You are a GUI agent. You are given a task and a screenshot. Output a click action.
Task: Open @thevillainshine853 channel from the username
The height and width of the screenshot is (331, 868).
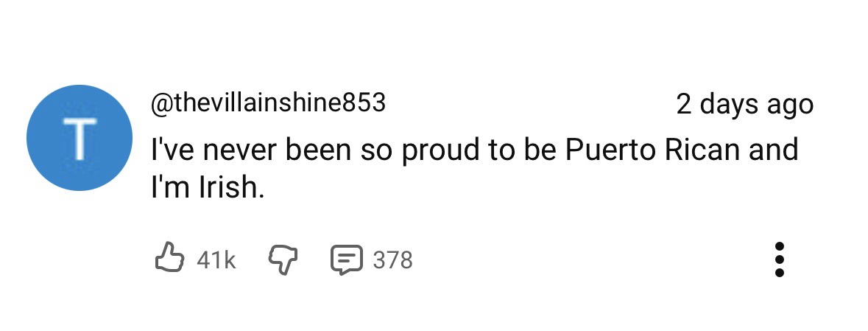pyautogui.click(x=267, y=103)
